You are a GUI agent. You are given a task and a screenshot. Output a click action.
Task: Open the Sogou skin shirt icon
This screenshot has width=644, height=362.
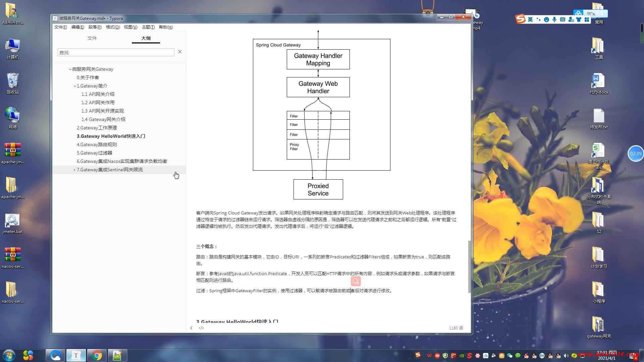(x=579, y=19)
